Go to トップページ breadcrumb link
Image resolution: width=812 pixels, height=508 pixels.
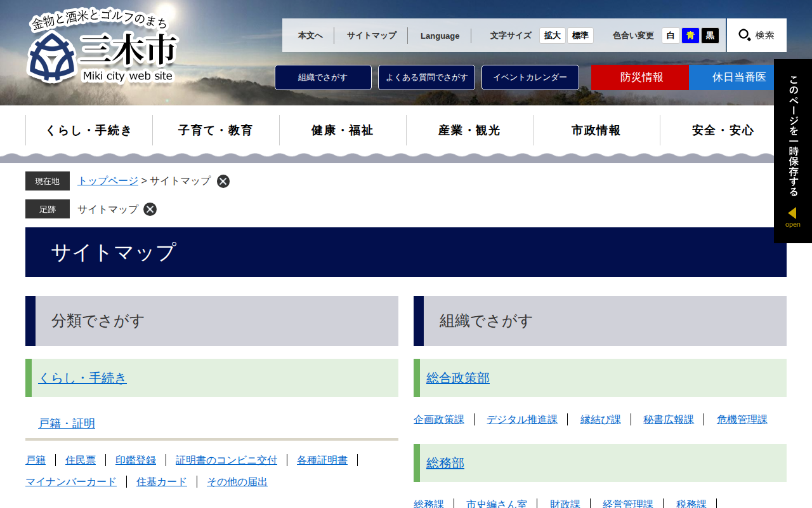pyautogui.click(x=108, y=181)
